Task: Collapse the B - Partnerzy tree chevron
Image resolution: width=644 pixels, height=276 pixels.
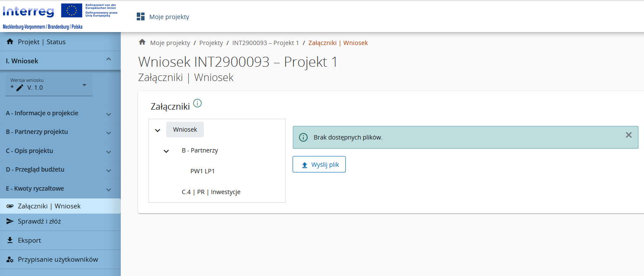Action: (x=166, y=151)
